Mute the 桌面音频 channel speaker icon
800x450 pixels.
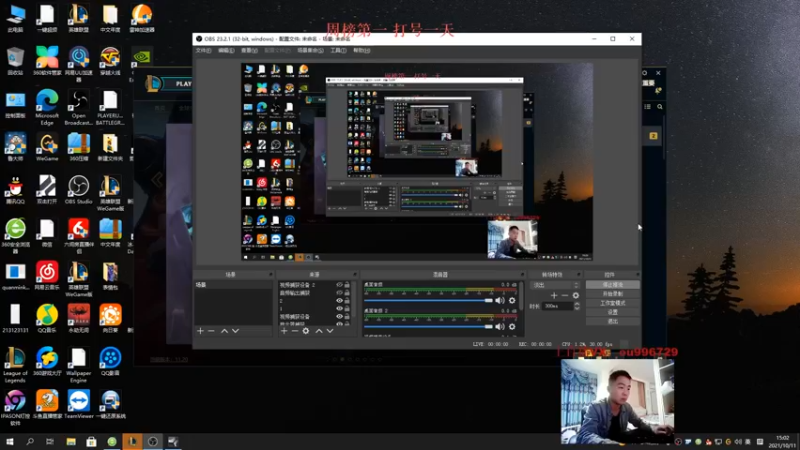point(500,301)
